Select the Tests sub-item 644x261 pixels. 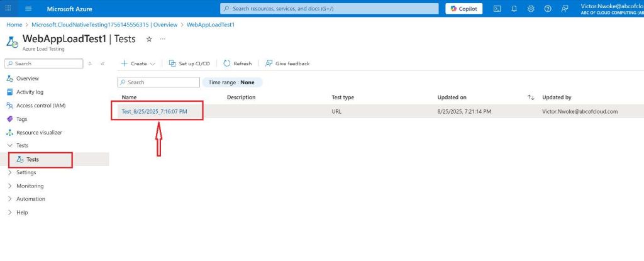[x=33, y=160]
